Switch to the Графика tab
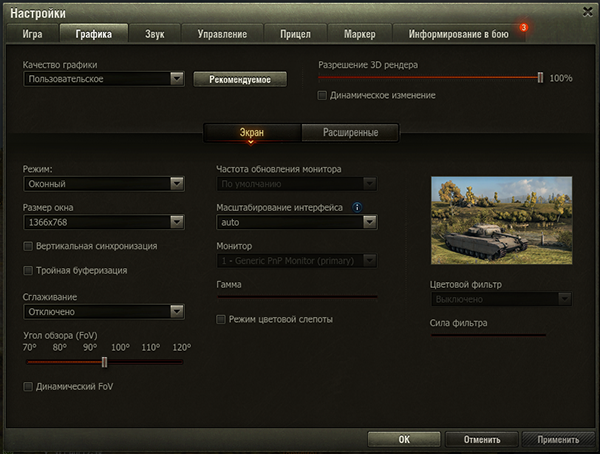This screenshot has height=454, width=600. 94,34
